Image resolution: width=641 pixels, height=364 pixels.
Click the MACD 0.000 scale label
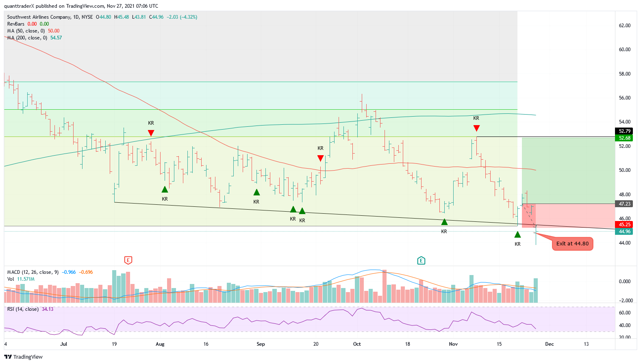[x=625, y=282]
